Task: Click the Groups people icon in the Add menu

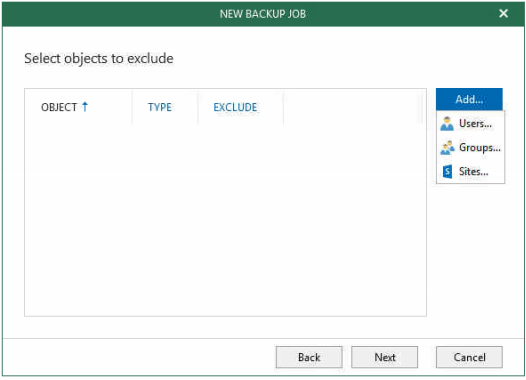Action: [x=447, y=148]
